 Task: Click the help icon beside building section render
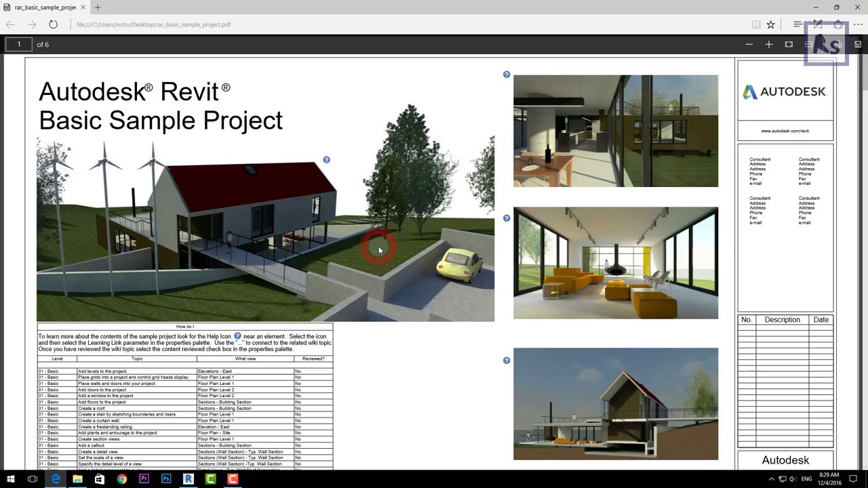[507, 361]
